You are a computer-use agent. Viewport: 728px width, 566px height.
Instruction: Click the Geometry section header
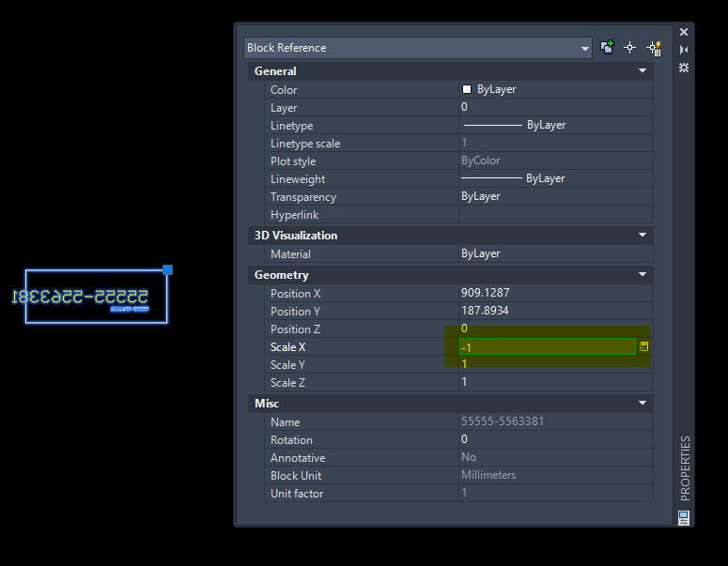450,275
